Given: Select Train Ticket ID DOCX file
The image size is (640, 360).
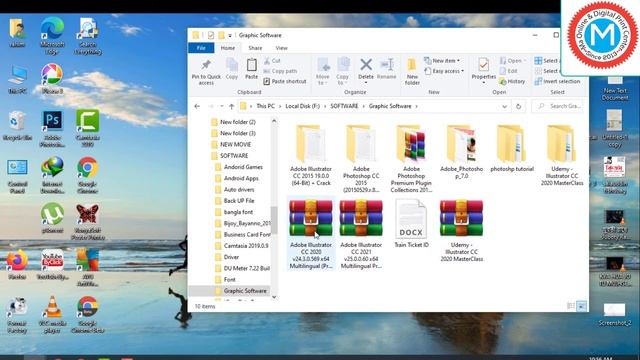Looking at the screenshot, I should point(411,224).
